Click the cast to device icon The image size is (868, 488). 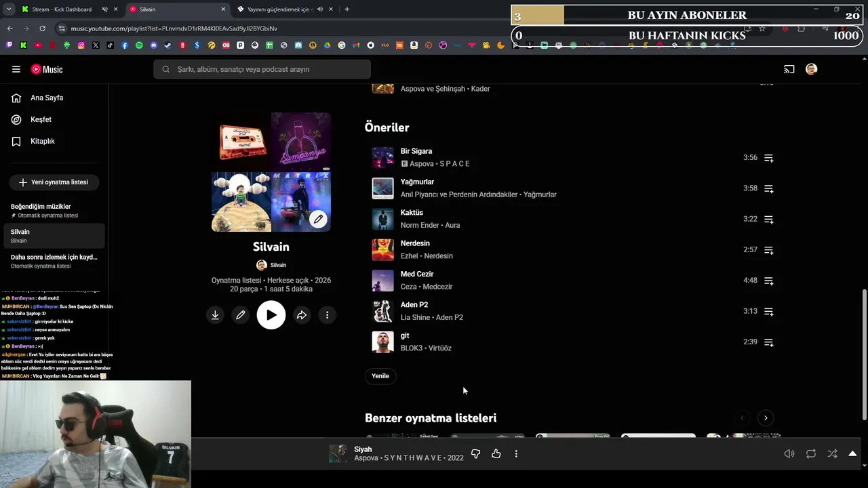(789, 69)
